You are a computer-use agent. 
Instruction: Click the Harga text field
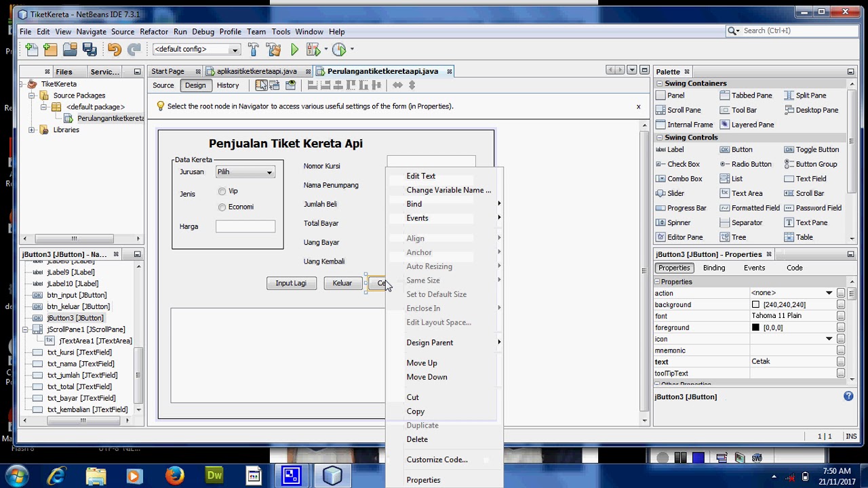point(245,226)
